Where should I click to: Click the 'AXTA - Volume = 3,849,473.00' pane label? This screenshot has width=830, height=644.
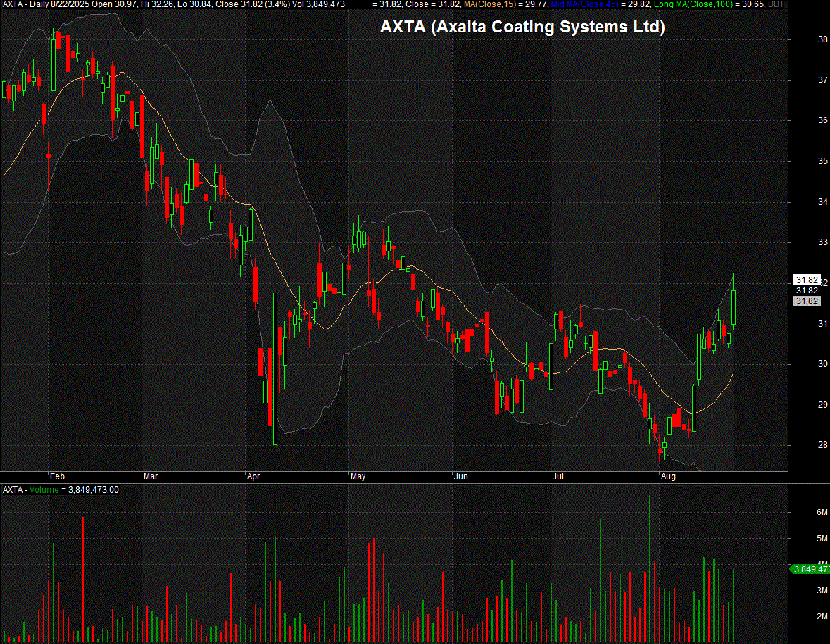pos(61,489)
